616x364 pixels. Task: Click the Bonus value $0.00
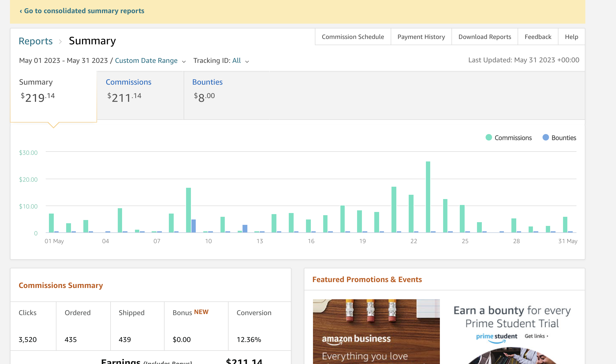pyautogui.click(x=182, y=340)
